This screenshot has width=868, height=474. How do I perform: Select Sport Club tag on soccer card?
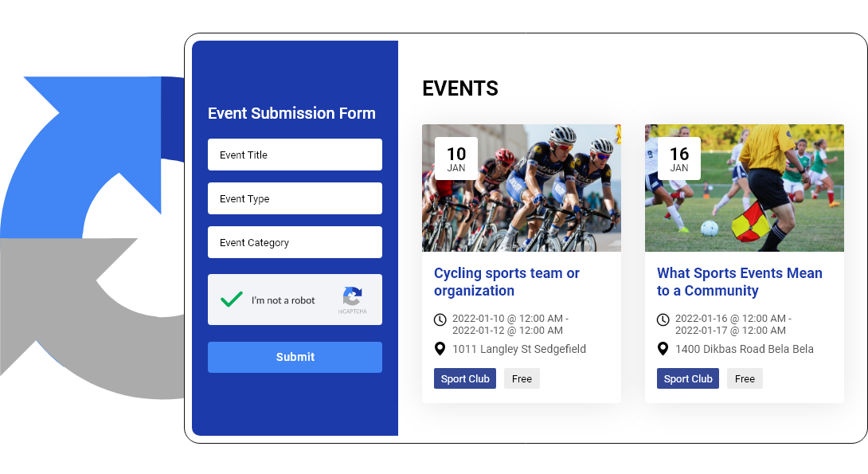click(x=688, y=378)
